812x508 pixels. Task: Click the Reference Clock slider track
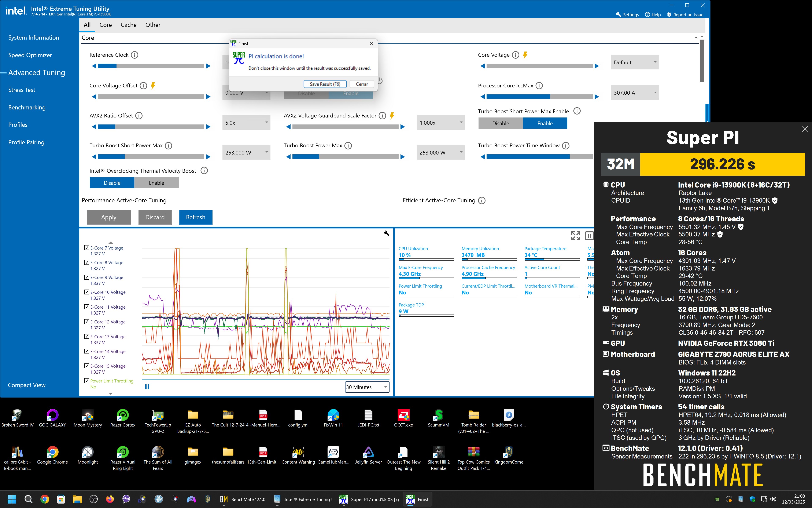coord(151,66)
